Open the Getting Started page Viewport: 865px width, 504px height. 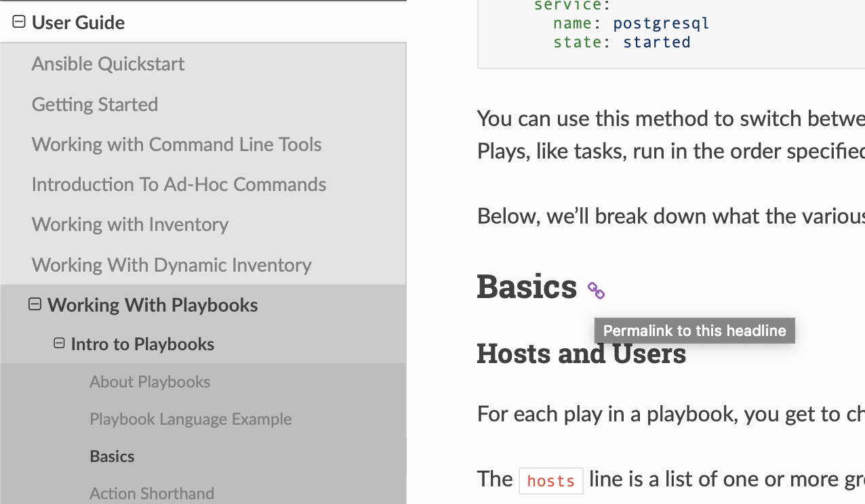coord(94,104)
